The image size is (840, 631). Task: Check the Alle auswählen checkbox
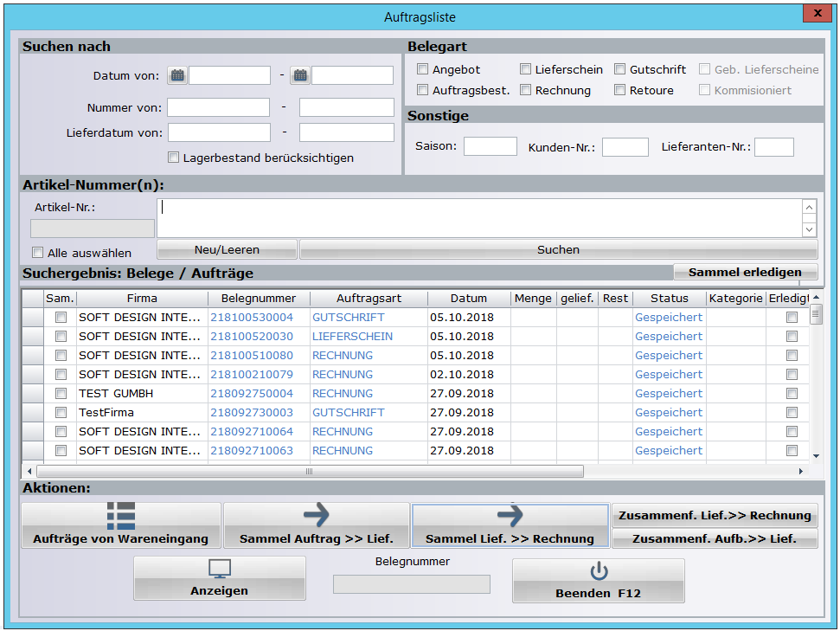37,253
